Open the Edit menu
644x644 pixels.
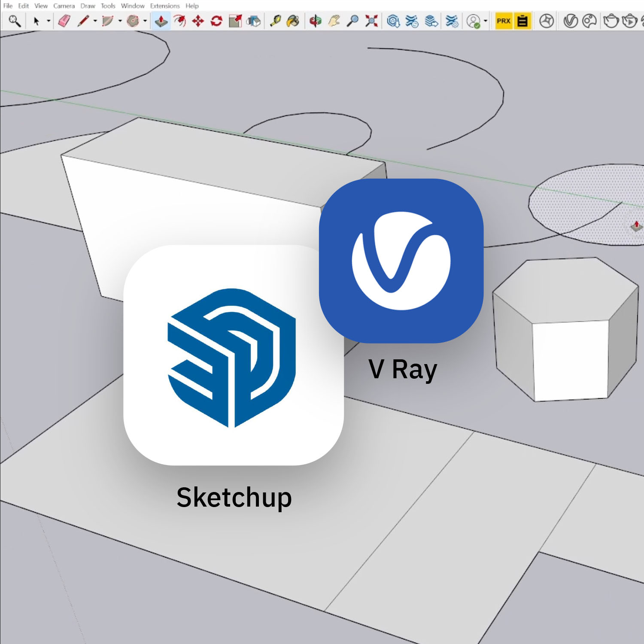(23, 6)
